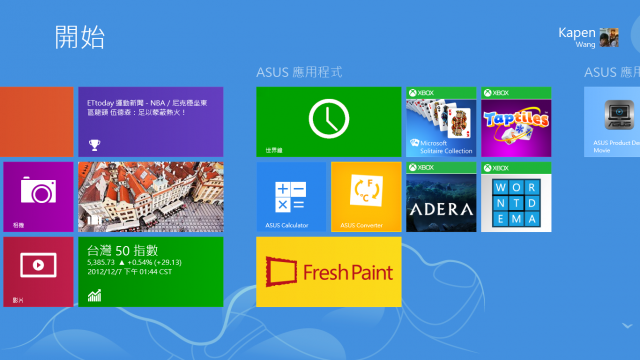Click the trophy icon on sports tile
Viewport: 640px width, 360px height.
[x=94, y=145]
